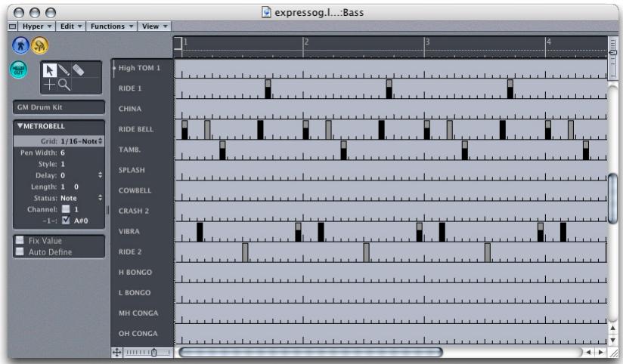Screen dimensions: 623x364
Task: Click the horizontal scrollbar thumb
Action: [x=310, y=352]
